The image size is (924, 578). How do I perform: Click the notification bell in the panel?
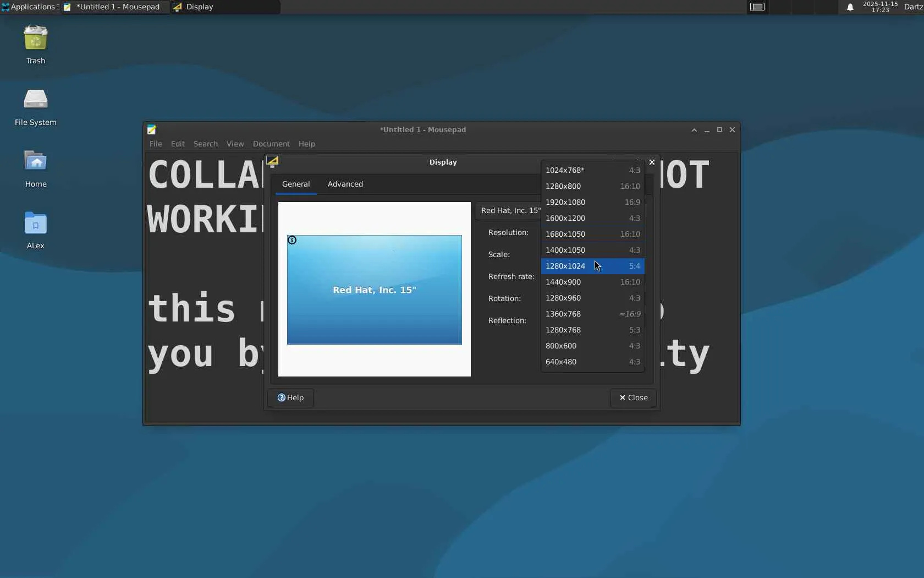coord(850,7)
